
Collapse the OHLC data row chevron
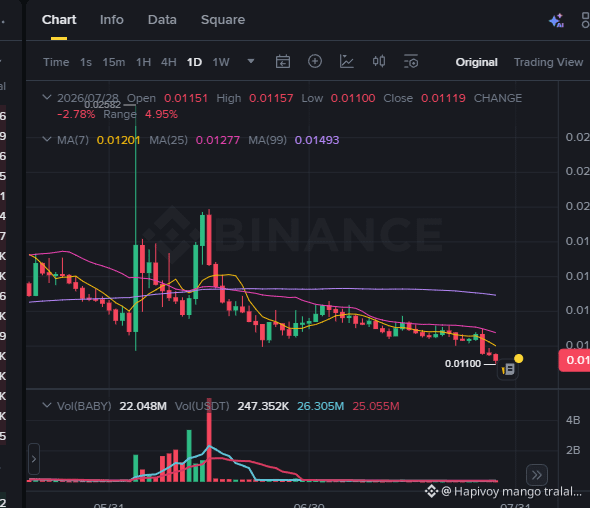click(47, 97)
